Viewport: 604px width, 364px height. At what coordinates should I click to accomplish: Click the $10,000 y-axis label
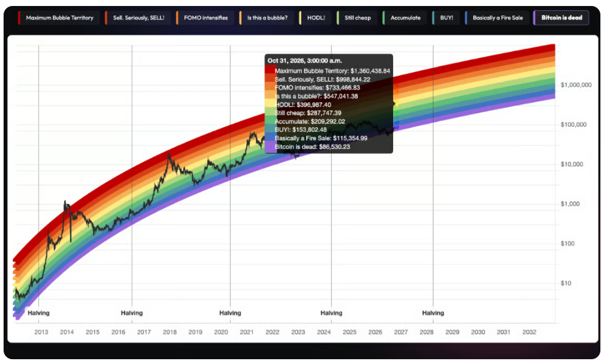pos(572,164)
